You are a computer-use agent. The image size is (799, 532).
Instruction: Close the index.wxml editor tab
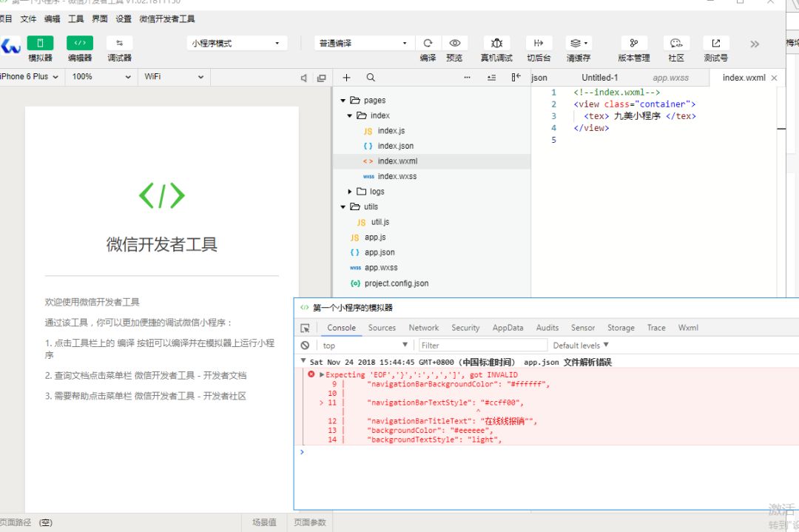coord(774,78)
